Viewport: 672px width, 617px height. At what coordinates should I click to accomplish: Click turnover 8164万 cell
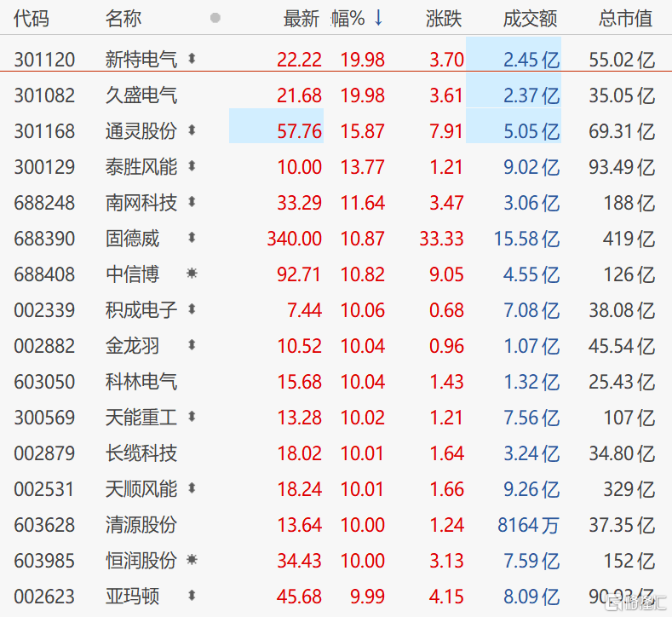pyautogui.click(x=529, y=525)
